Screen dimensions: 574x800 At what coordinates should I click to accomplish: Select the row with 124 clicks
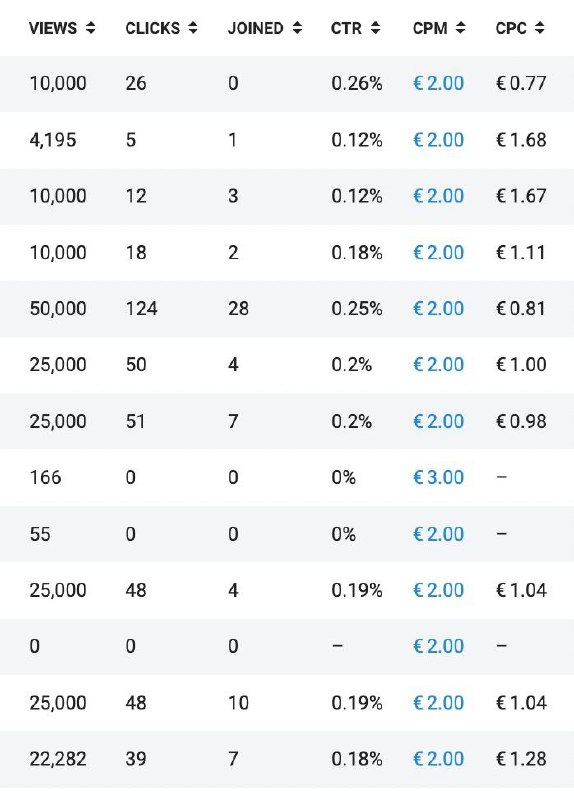pos(287,309)
